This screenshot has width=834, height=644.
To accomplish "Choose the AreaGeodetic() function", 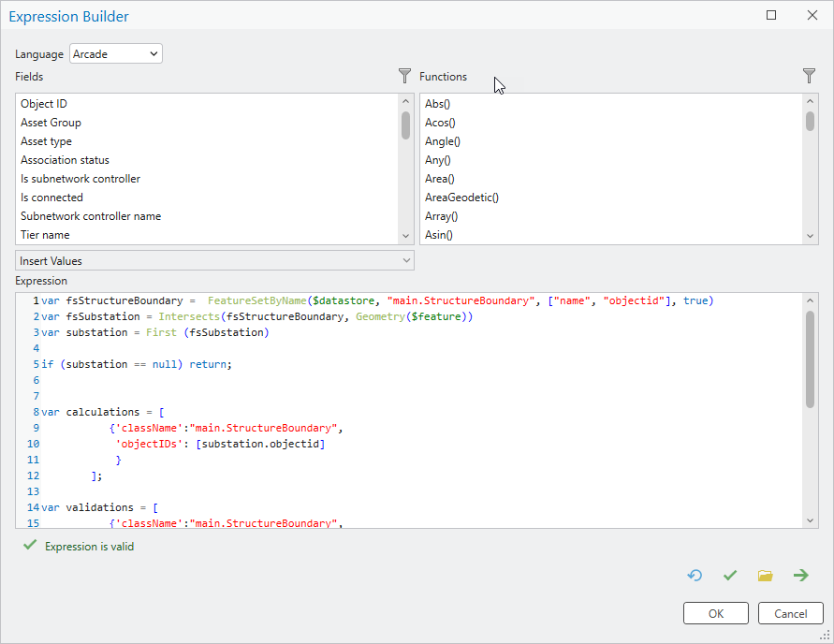I will [462, 198].
